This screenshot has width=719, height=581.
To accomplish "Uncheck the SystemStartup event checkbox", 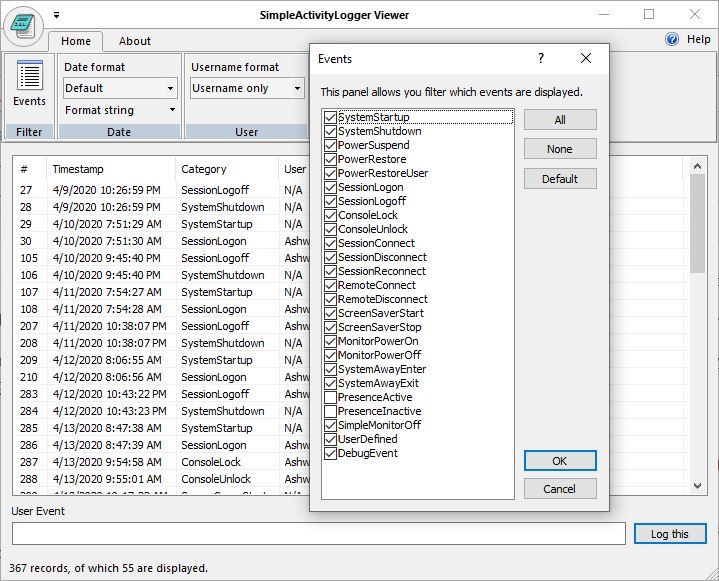I will click(x=330, y=117).
